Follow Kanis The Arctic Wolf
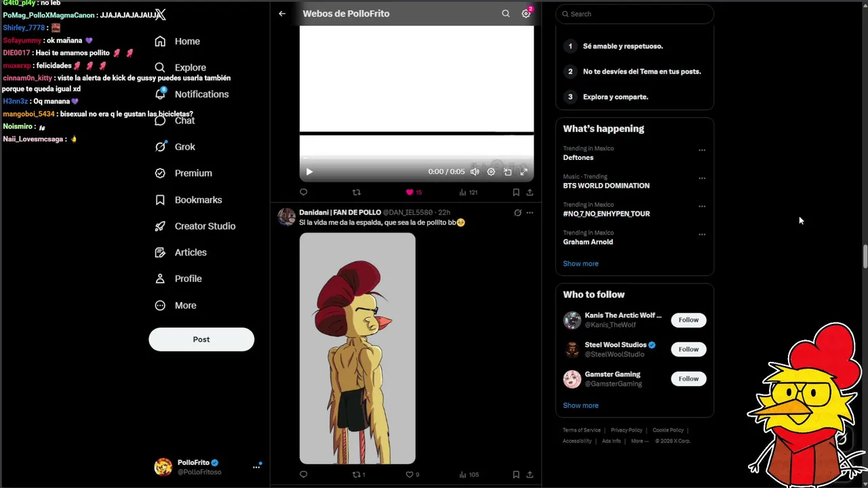This screenshot has width=868, height=488. (x=688, y=320)
